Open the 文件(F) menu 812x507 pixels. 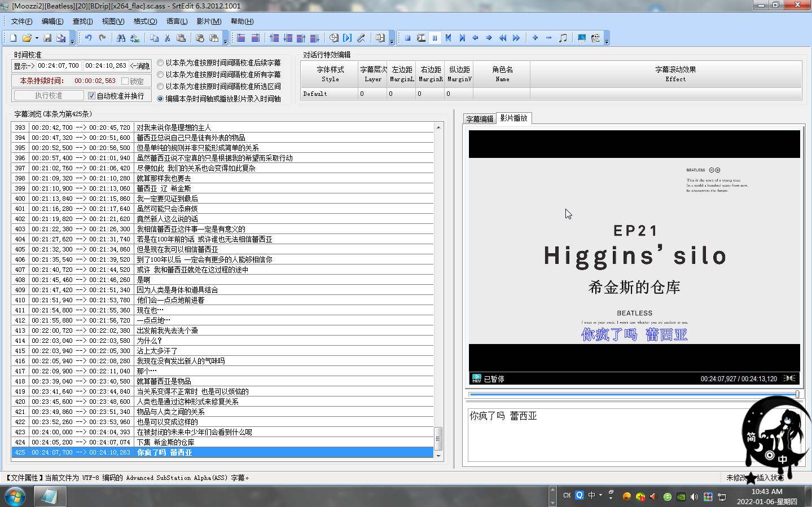click(22, 21)
